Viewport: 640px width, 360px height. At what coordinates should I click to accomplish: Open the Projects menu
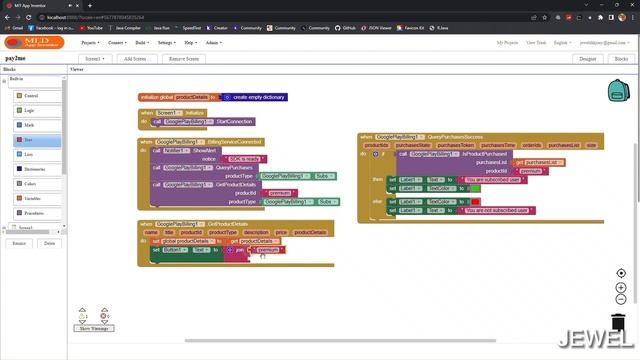90,42
